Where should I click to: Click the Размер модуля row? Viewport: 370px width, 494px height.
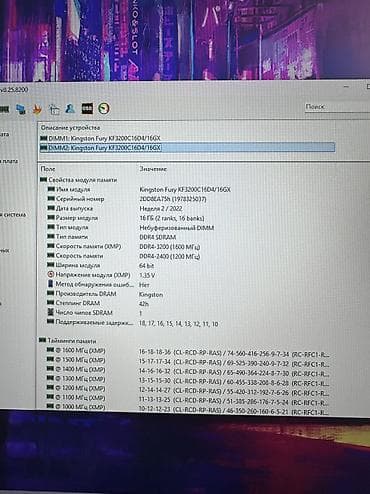pyautogui.click(x=126, y=218)
